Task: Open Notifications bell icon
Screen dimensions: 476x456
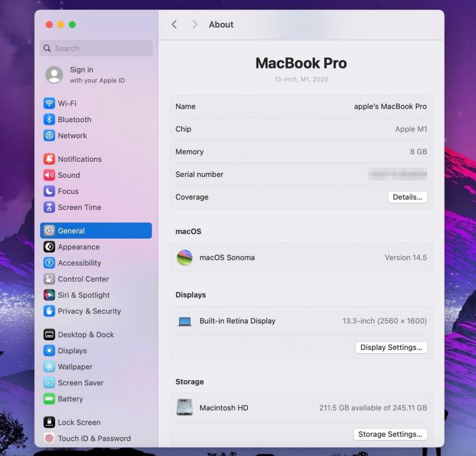Action: click(x=49, y=159)
